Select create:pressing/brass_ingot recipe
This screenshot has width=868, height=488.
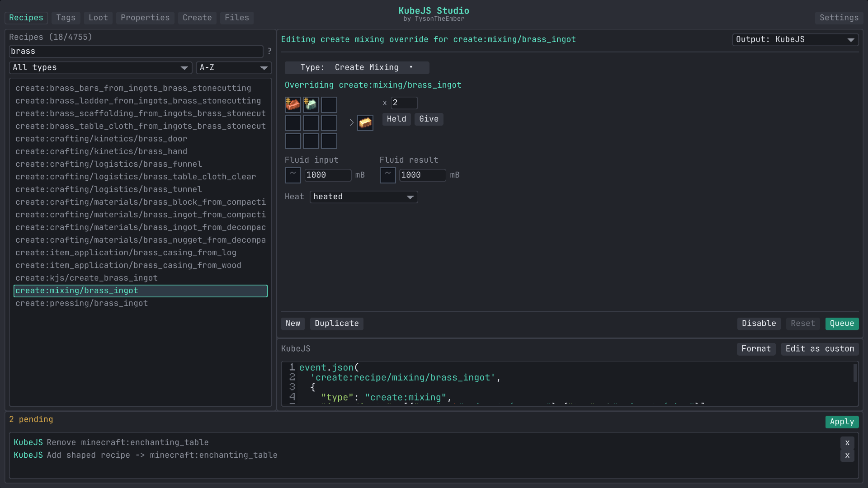pos(141,304)
